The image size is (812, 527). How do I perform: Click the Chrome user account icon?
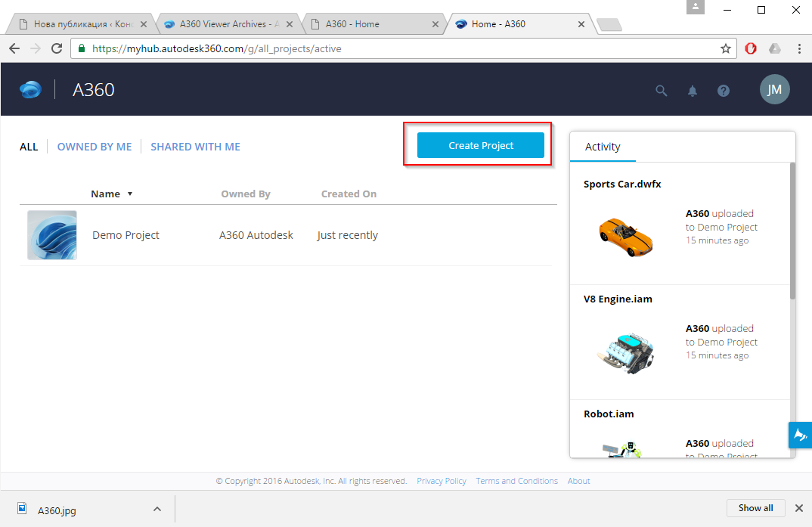[696, 7]
